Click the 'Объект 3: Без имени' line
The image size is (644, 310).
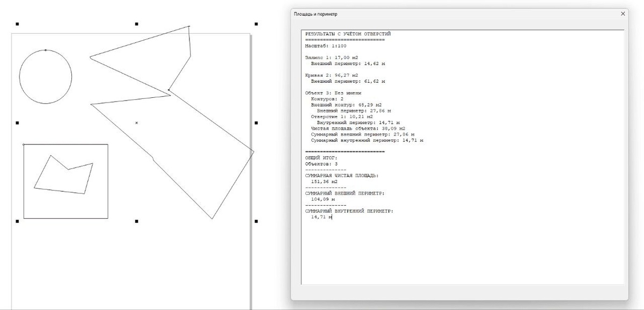(x=333, y=93)
